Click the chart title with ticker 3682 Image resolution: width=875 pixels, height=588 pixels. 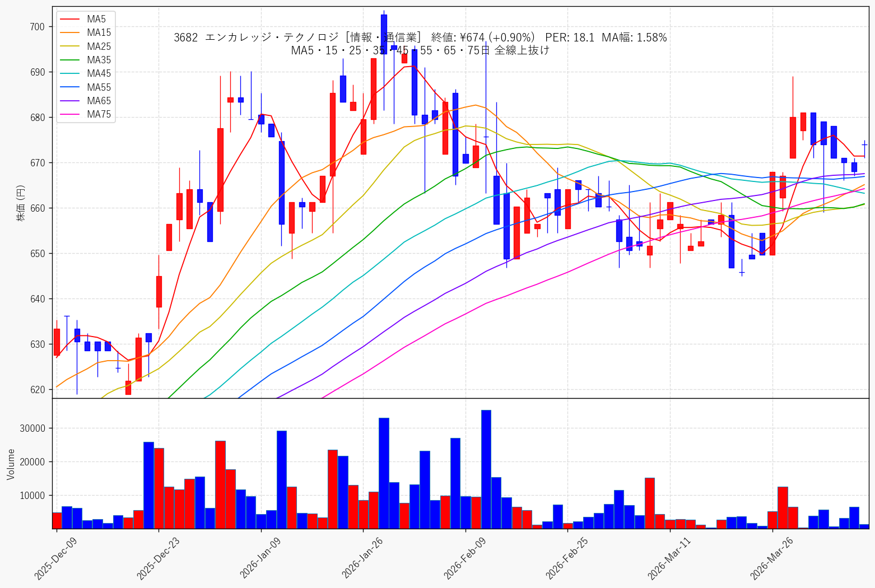pyautogui.click(x=420, y=38)
